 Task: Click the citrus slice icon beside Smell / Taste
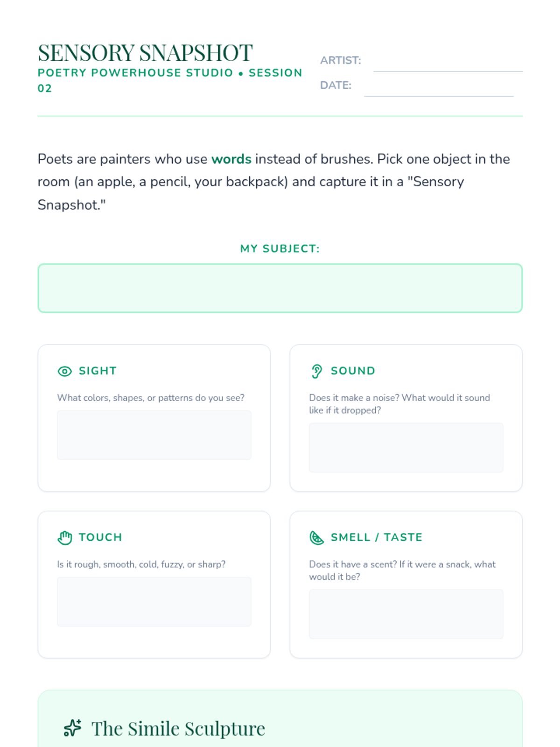(316, 538)
